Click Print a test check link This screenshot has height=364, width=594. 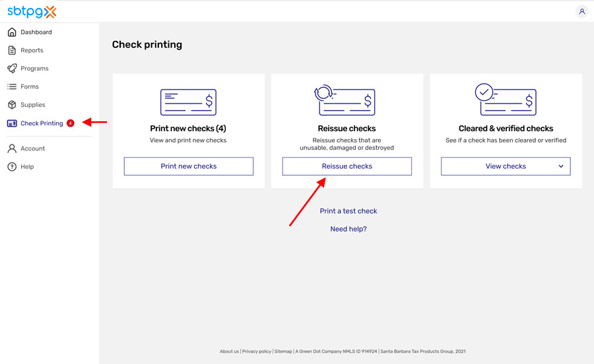348,211
